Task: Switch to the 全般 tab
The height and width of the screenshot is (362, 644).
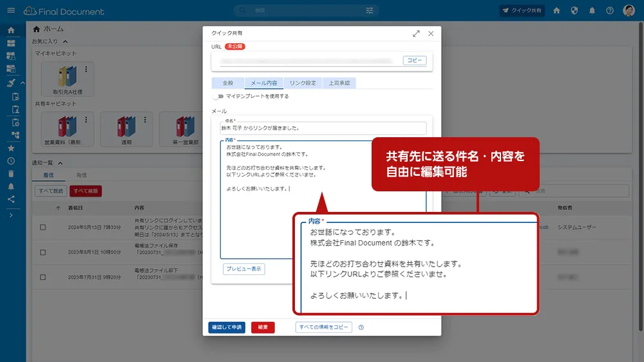Action: [228, 83]
